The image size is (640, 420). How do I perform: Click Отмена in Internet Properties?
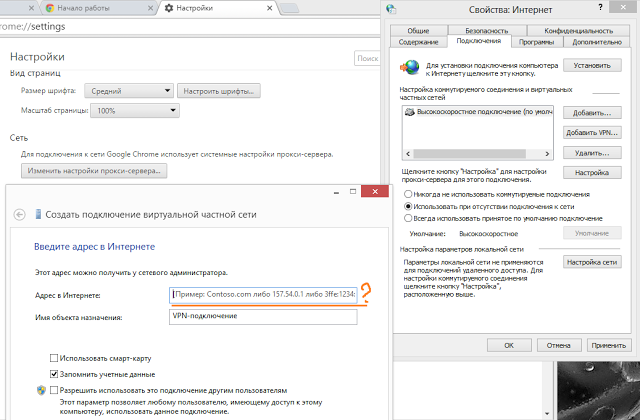tap(559, 345)
